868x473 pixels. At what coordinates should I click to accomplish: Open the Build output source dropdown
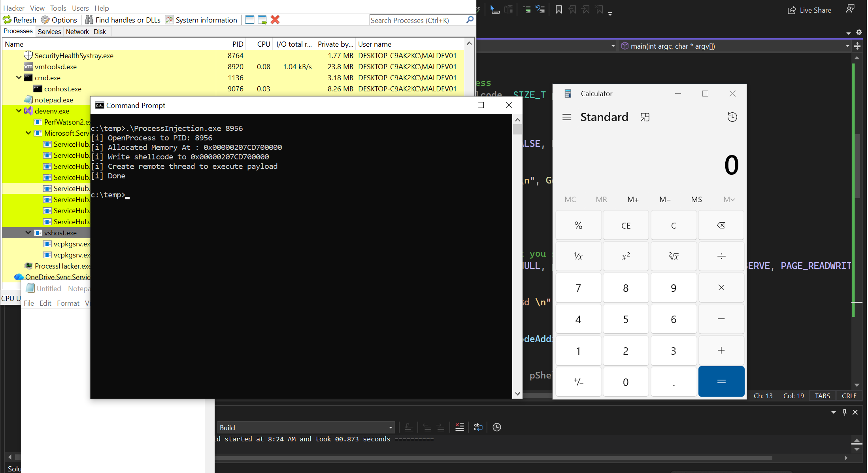[x=390, y=428]
